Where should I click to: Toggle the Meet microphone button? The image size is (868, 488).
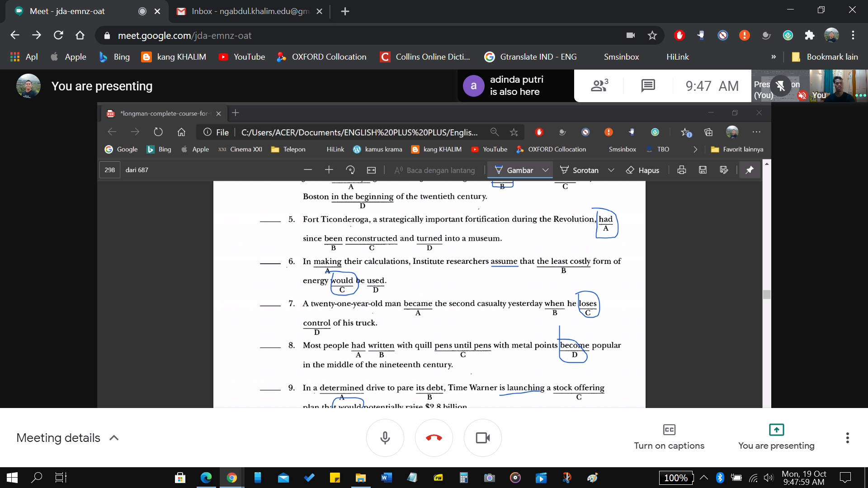click(x=385, y=437)
